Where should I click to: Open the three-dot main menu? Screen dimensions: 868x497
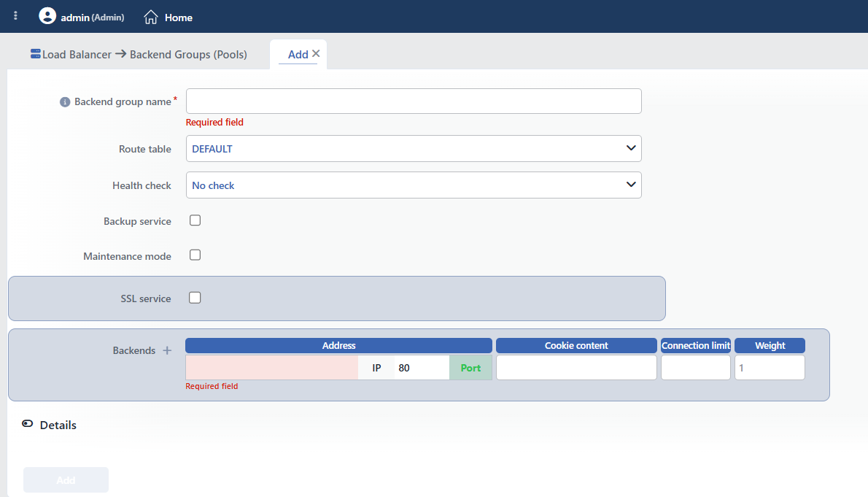click(x=15, y=16)
